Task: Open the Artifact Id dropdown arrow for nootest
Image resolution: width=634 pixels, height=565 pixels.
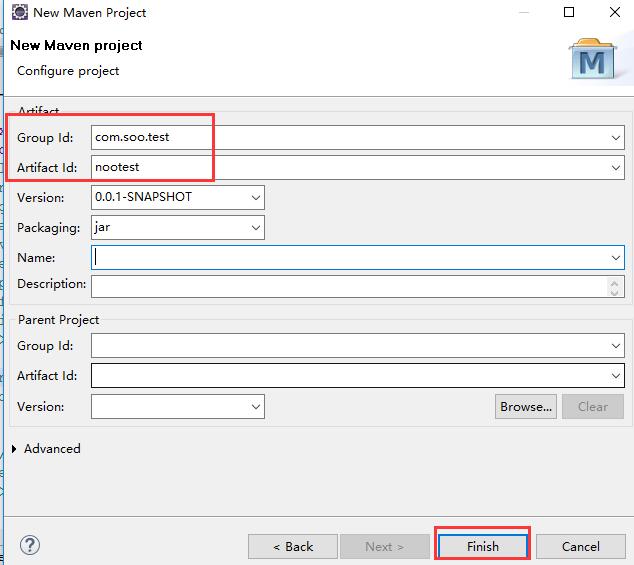Action: 615,167
